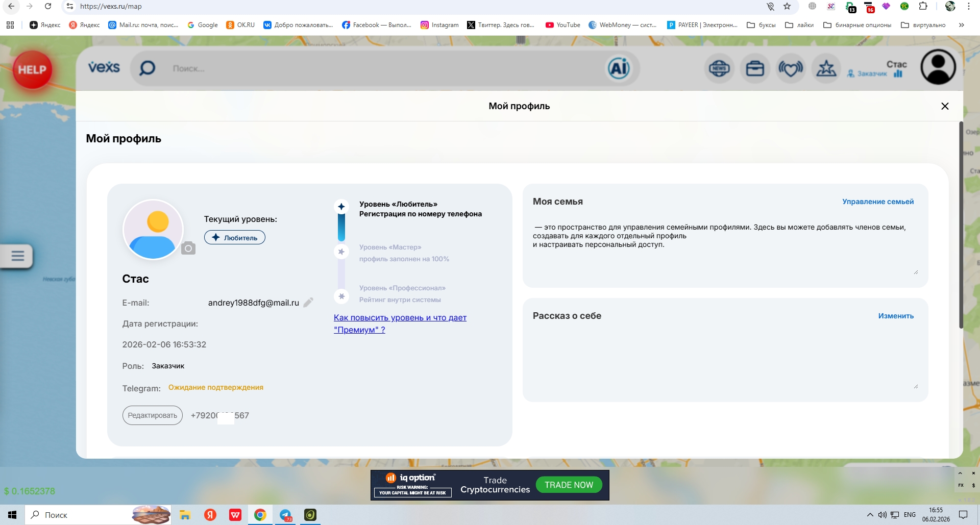Click the Любитель level badge
The image size is (980, 525).
point(235,237)
